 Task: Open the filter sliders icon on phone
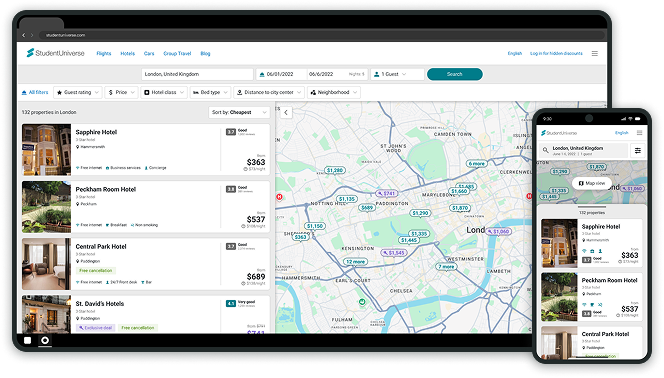coord(638,150)
